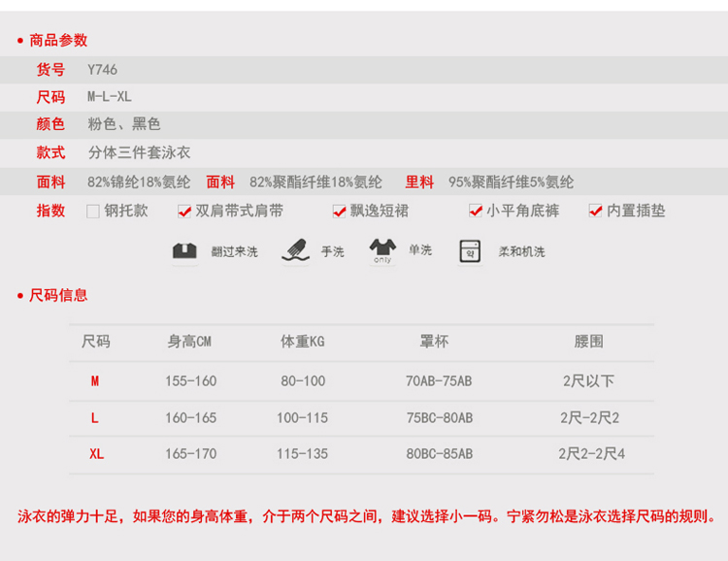Toggle the 双肩带式肩带 checkbox
The height and width of the screenshot is (561, 728).
tap(184, 211)
